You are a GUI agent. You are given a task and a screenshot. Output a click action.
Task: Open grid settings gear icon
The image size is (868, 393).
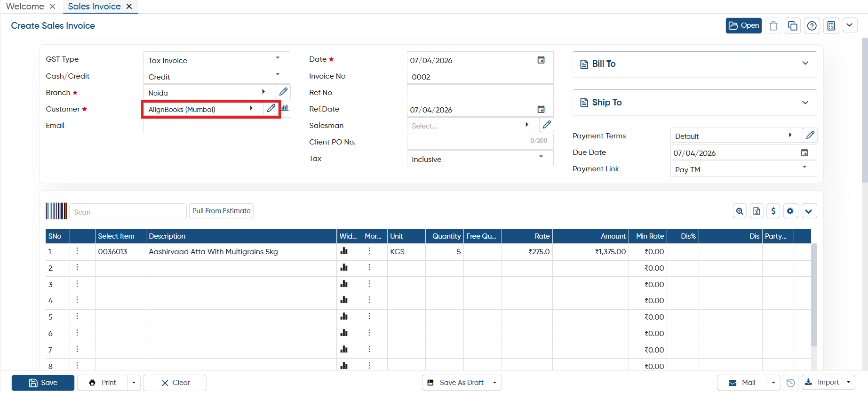click(790, 211)
